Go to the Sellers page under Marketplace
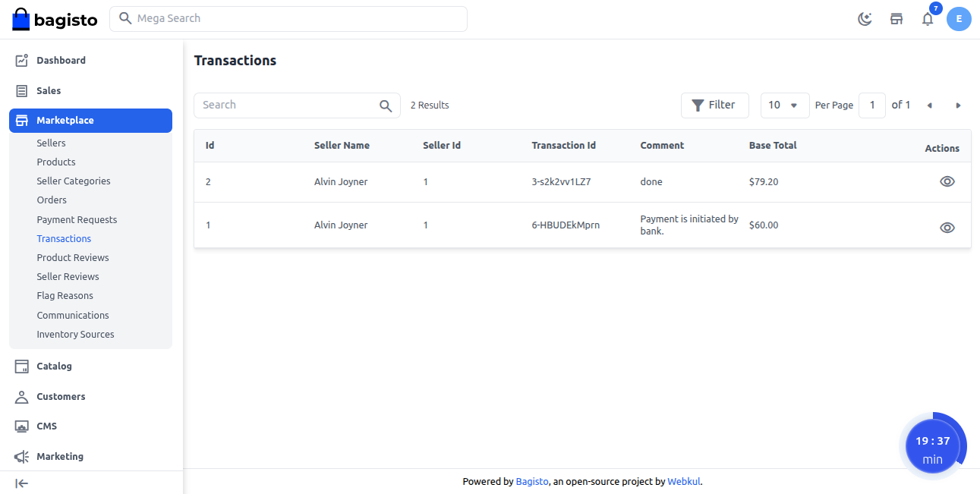The image size is (980, 494). [51, 143]
